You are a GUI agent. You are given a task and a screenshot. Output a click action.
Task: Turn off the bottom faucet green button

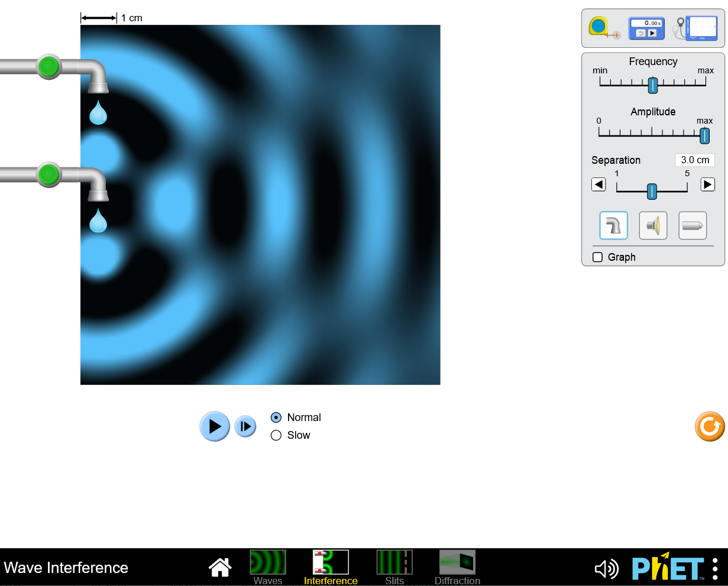click(48, 174)
